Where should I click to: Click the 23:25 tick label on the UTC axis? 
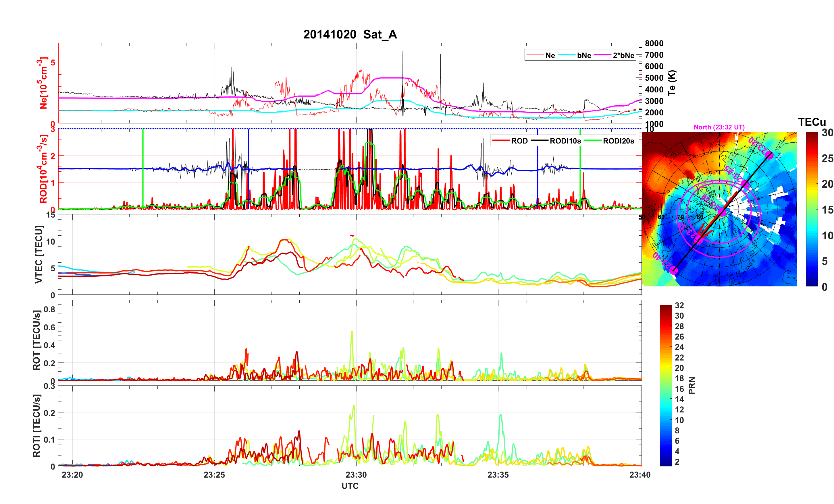coord(214,474)
